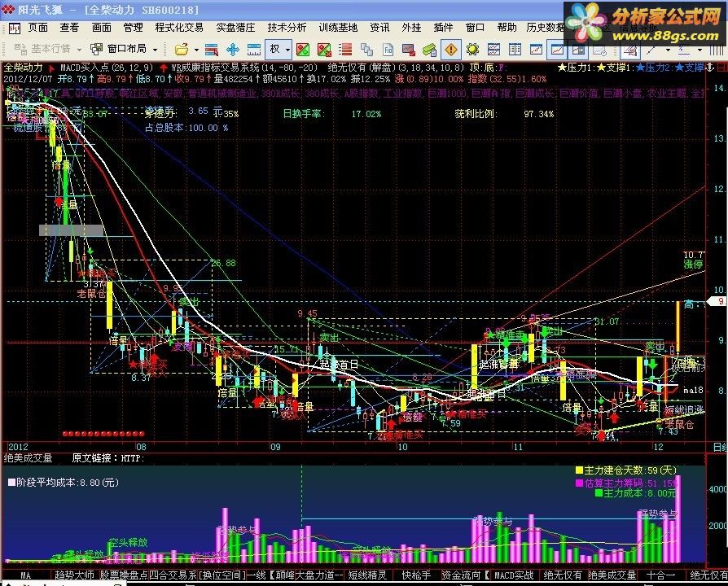Open the 程式化交易 menu
The image size is (728, 586).
(179, 28)
